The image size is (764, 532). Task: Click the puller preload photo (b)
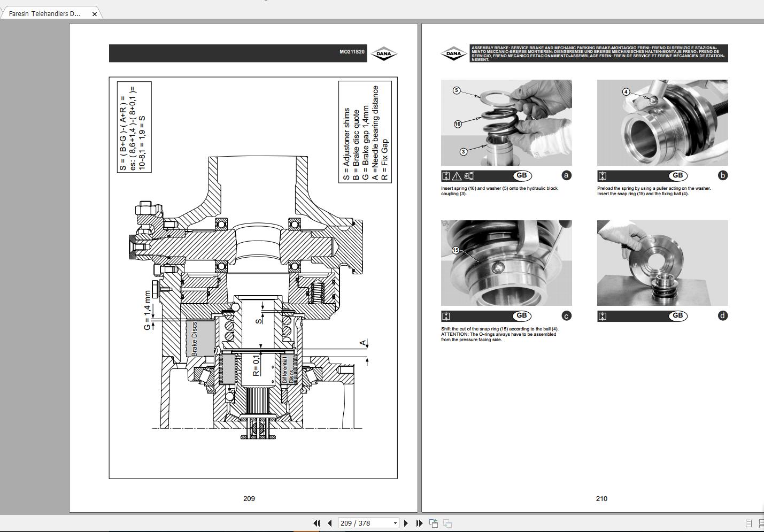[x=662, y=122]
